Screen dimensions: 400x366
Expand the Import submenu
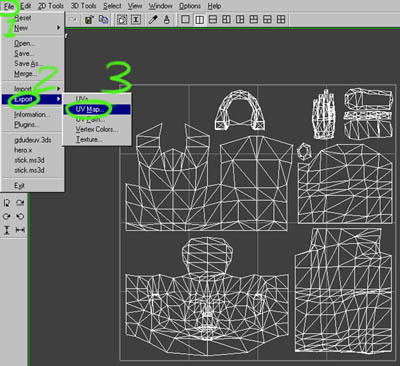(33, 89)
